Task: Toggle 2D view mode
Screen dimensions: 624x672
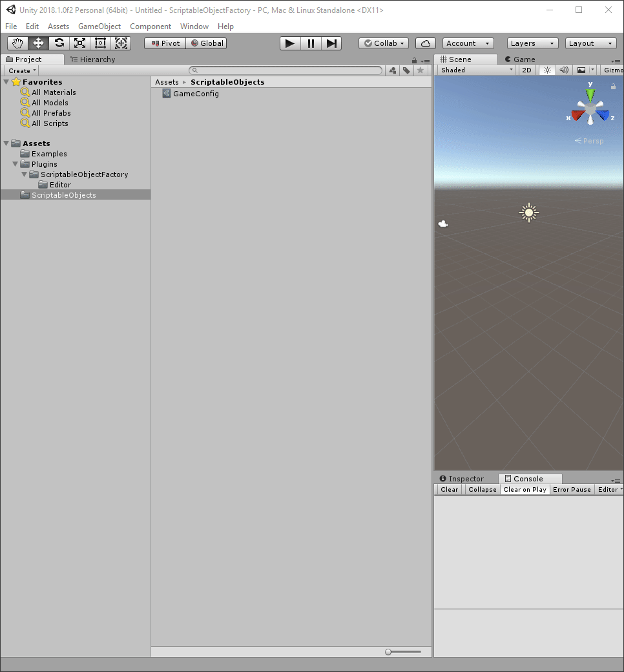Action: (x=526, y=70)
